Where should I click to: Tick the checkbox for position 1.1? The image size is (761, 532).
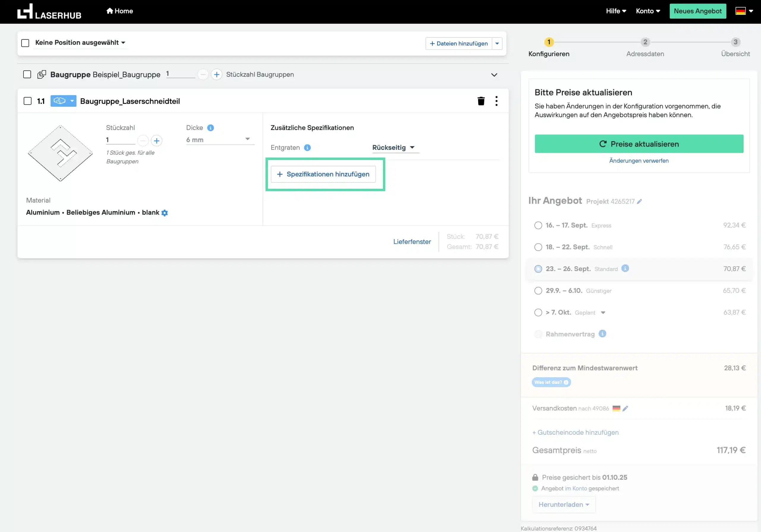coord(28,101)
